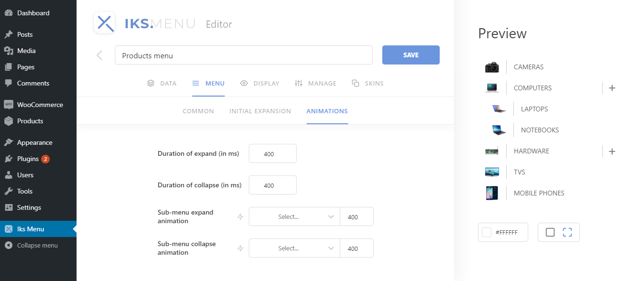Open the INITIAL EXPANSION tab
This screenshot has width=644, height=281.
(260, 111)
